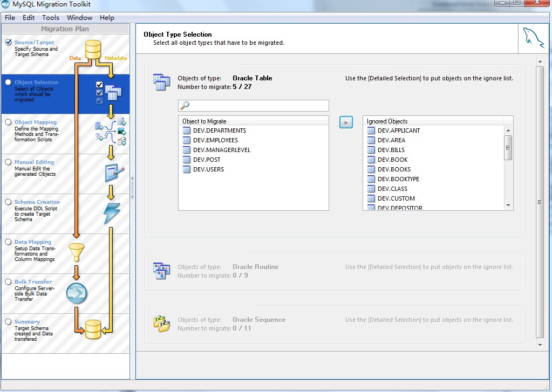
Task: Select the Object Mapping step radio button
Action: click(8, 122)
